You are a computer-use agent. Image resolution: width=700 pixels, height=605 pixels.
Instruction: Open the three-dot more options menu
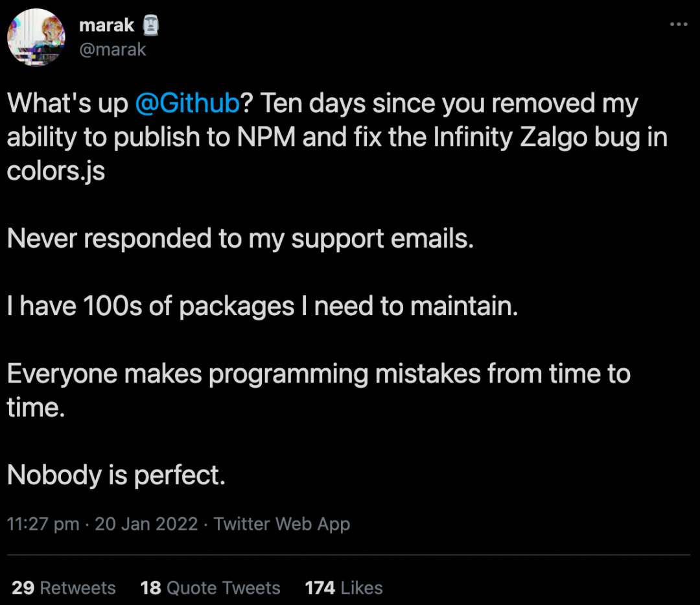point(678,24)
